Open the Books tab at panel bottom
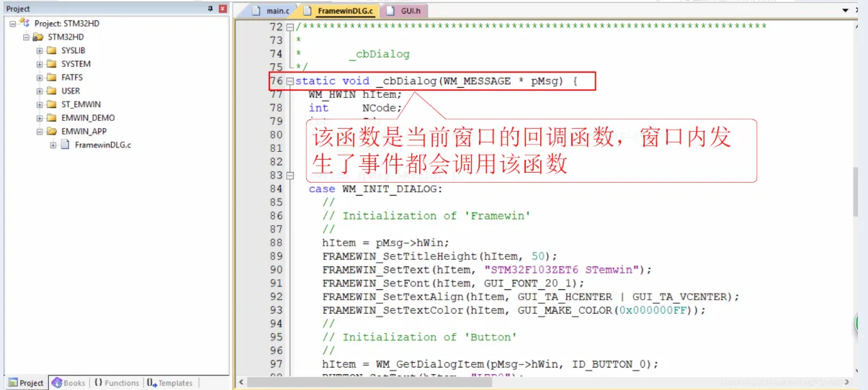Image resolution: width=868 pixels, height=390 pixels. pos(69,383)
